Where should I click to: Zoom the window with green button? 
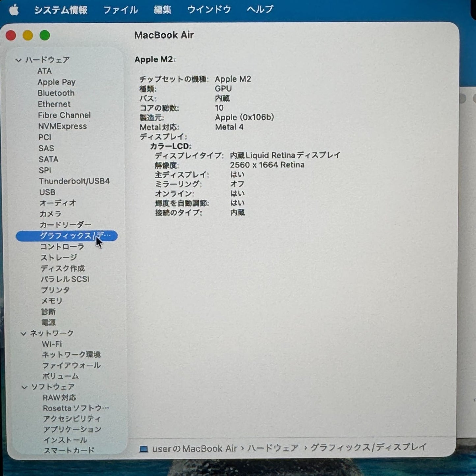45,35
